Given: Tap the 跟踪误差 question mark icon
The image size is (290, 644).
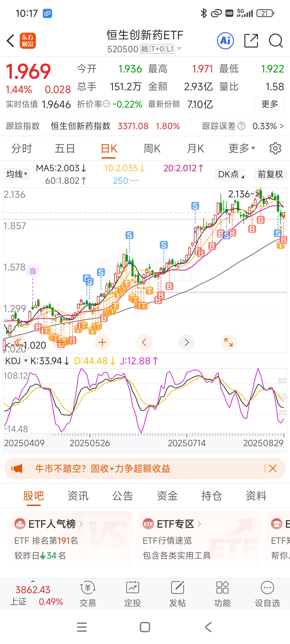Looking at the screenshot, I should [241, 126].
